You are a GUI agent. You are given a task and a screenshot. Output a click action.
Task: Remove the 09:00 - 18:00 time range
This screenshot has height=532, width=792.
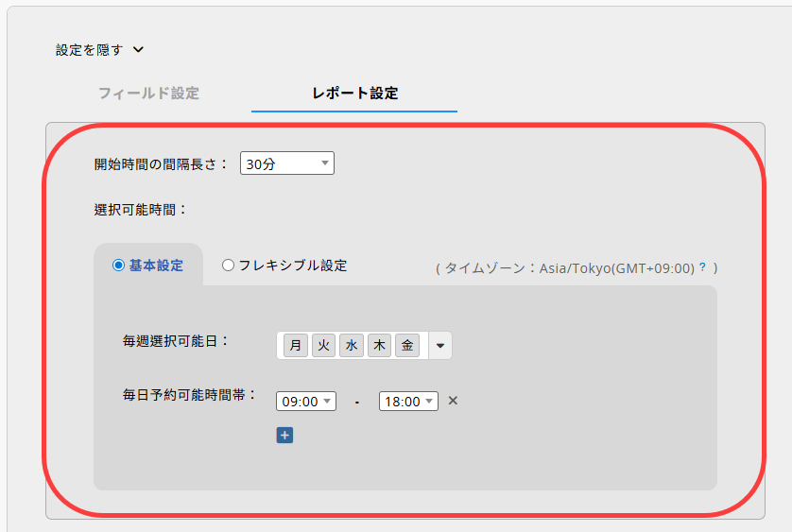click(453, 401)
